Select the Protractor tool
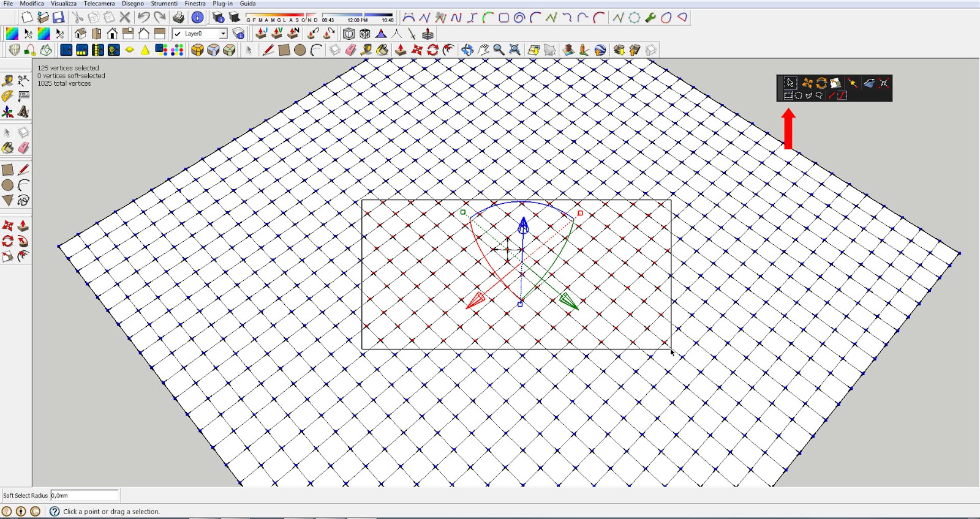The image size is (980, 519). pos(7,96)
